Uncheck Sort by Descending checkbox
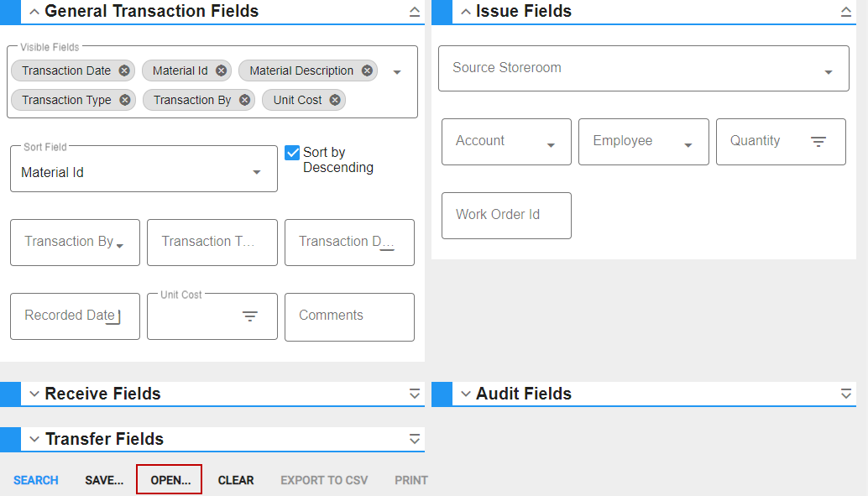Screen dimensions: 868x496 point(292,153)
